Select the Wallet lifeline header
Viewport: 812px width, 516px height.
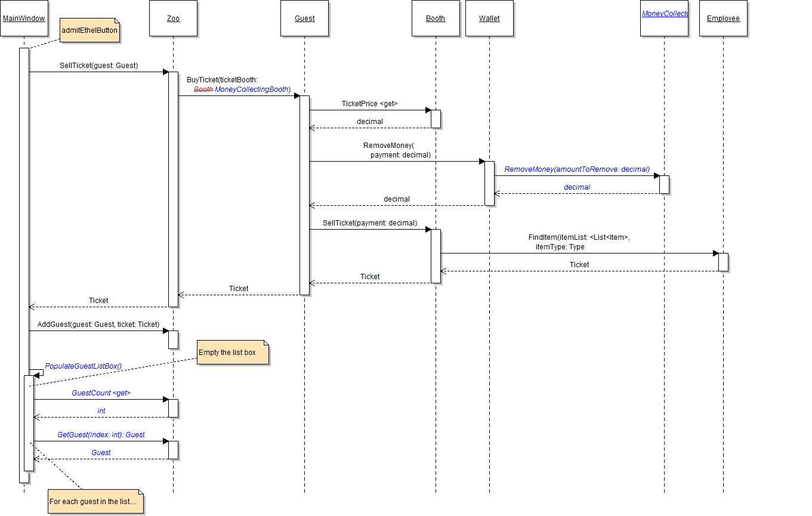coord(489,18)
